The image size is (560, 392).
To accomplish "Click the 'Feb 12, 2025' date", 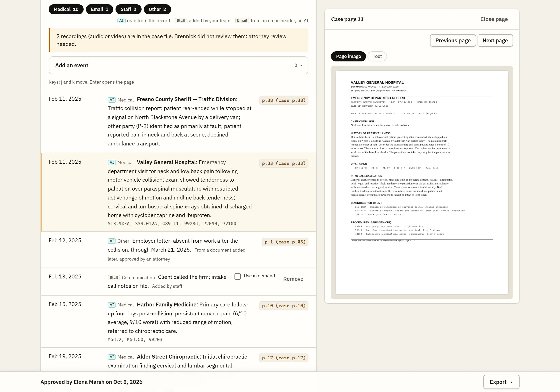I will 65,240.
